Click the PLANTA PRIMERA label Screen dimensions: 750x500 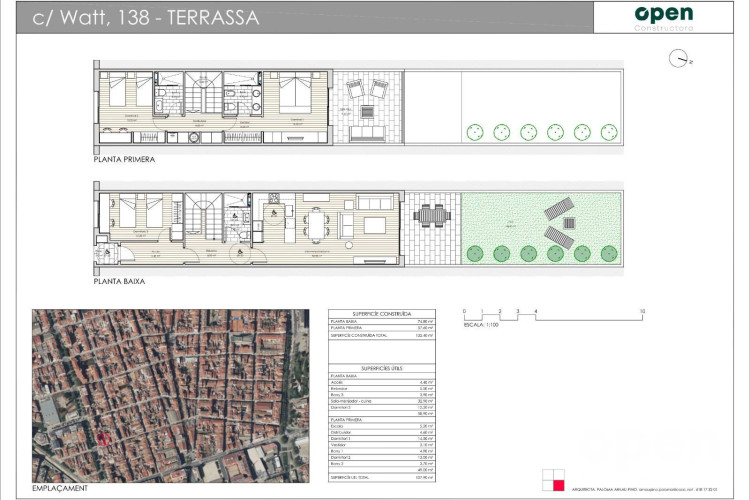tap(125, 159)
